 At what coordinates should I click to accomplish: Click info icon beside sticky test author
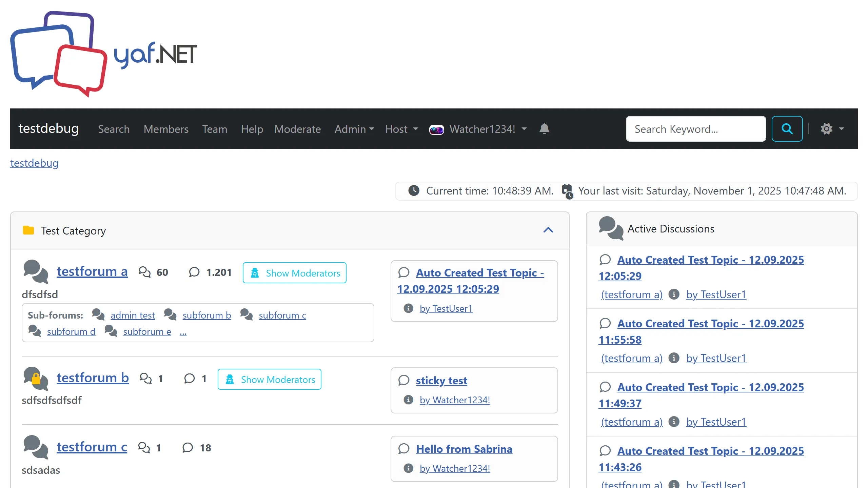click(408, 400)
